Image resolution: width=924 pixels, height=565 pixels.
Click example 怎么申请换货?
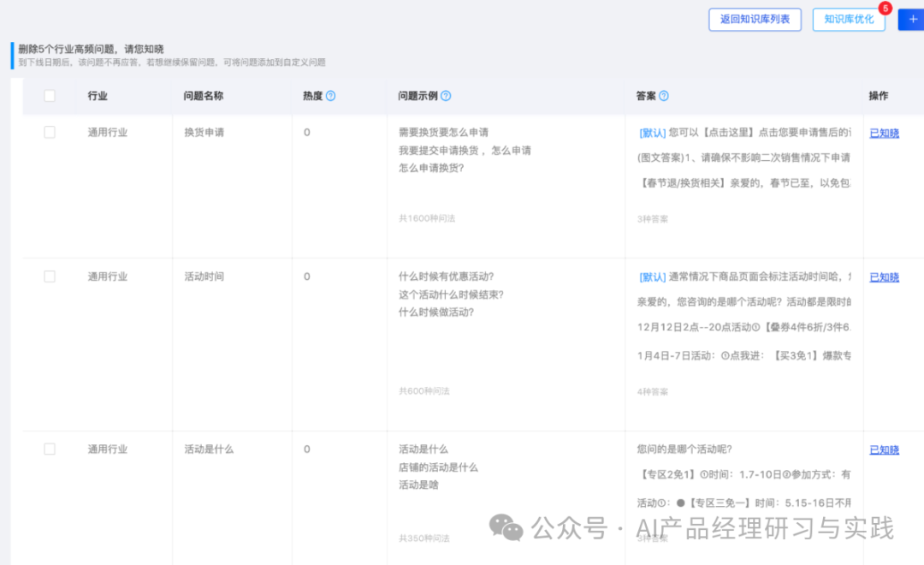coord(431,168)
